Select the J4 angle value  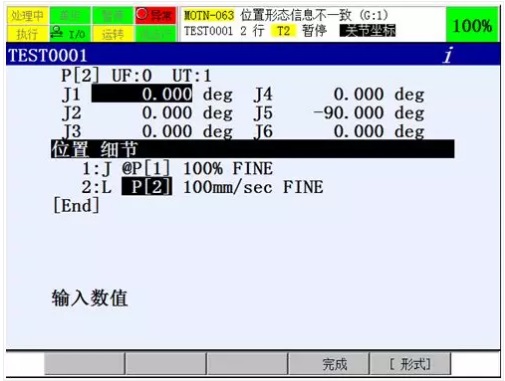359,94
